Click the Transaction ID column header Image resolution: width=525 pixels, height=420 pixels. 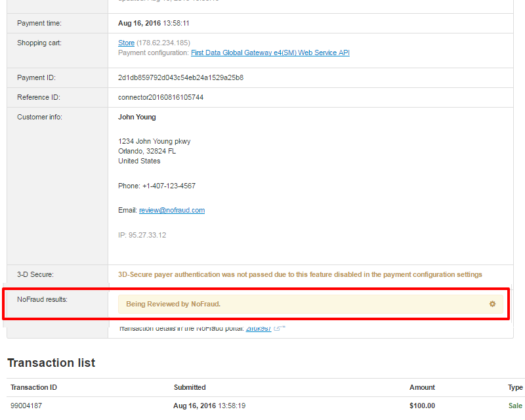coord(33,387)
